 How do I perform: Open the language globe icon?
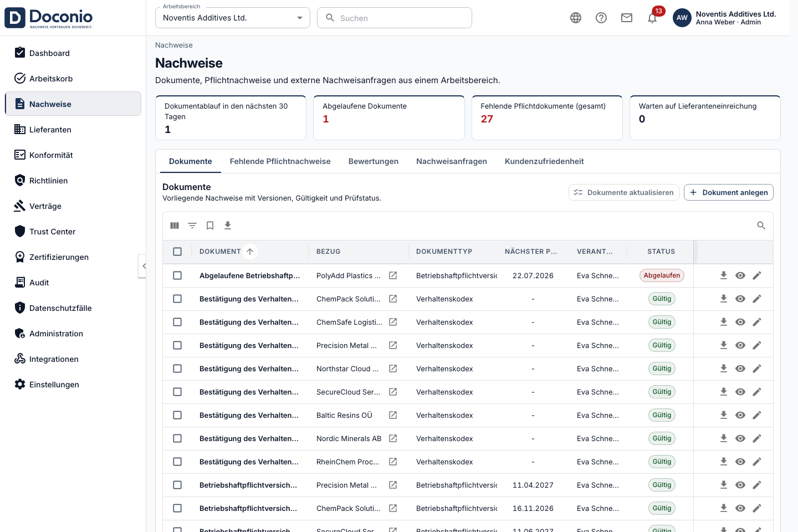tap(576, 18)
